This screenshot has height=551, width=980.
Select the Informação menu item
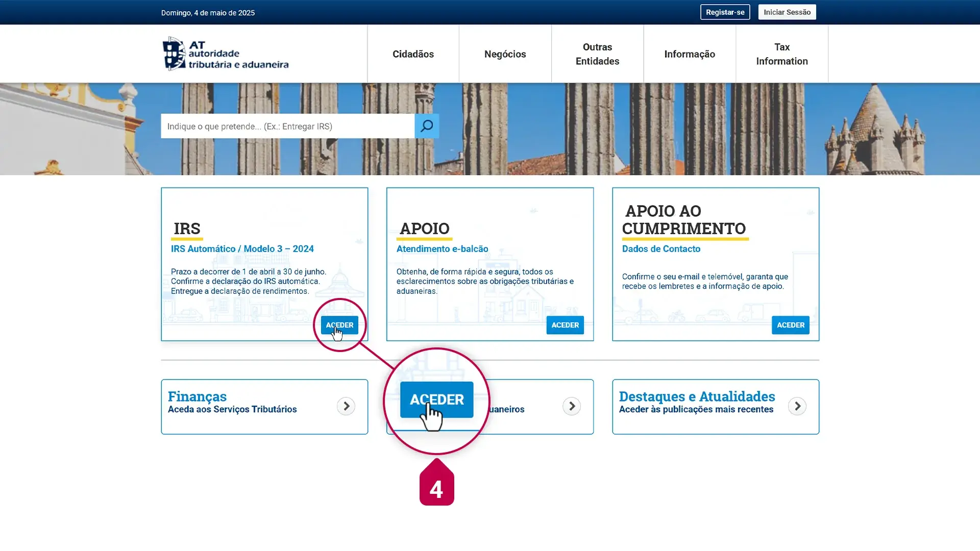coord(690,54)
